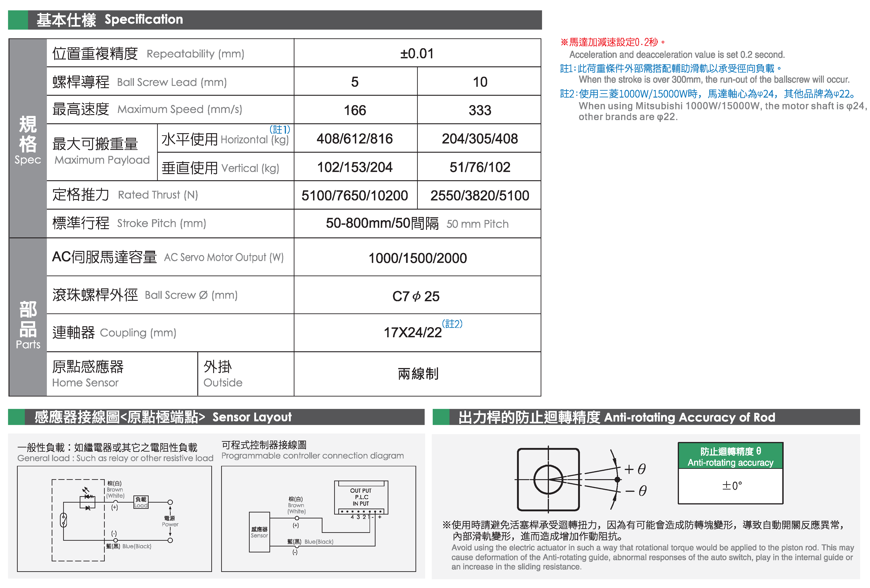The image size is (870, 588).
Task: Click the OUT PUT P.L.C IN PUT box
Action: (361, 497)
